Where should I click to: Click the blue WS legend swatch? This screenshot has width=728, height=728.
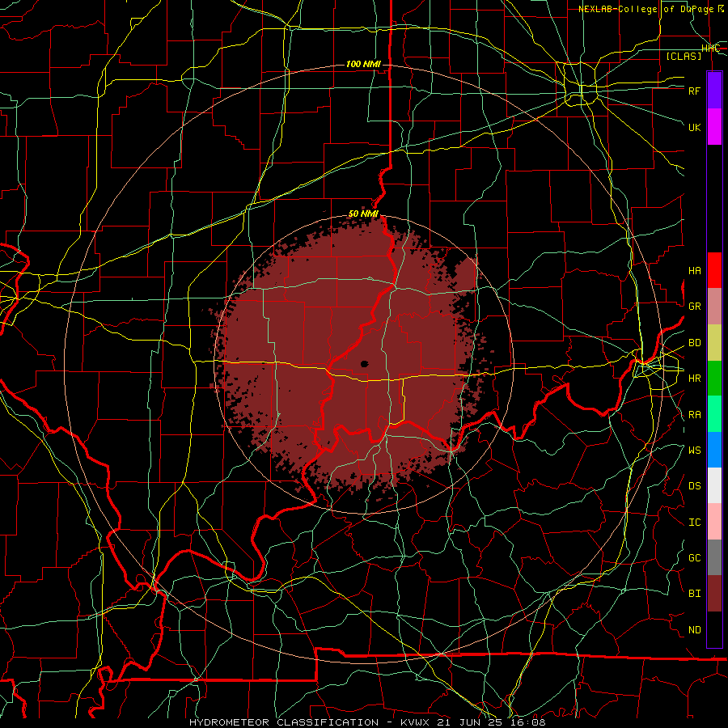pos(714,450)
